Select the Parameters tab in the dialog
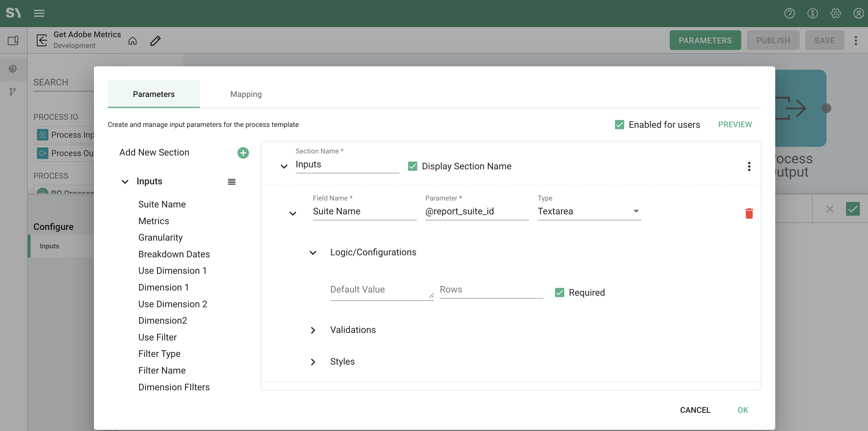Screen dimensions: 868x431 point(154,94)
